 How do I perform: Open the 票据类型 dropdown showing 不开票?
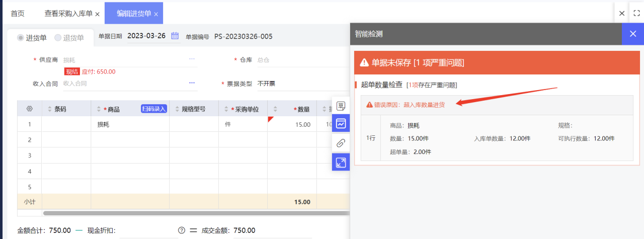tap(303, 84)
